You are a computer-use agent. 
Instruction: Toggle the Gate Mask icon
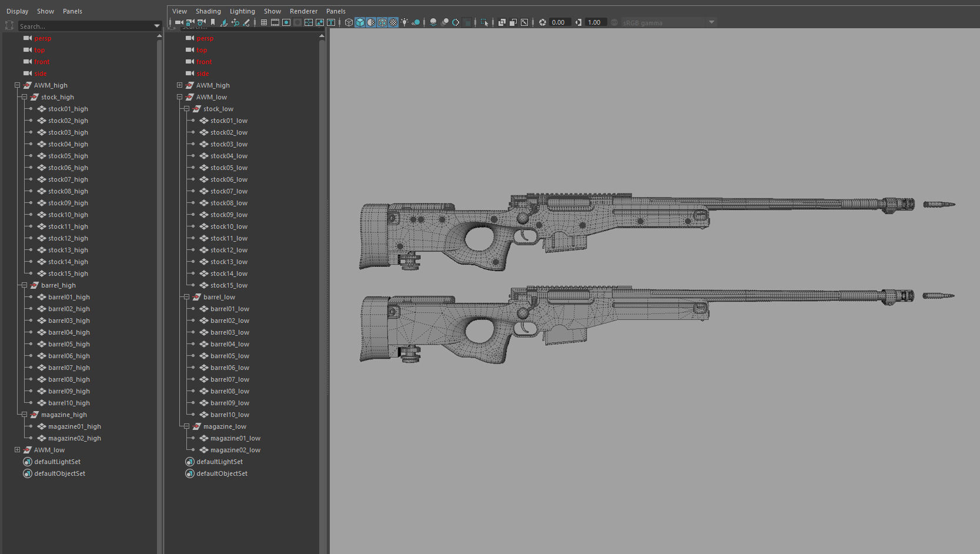click(x=297, y=22)
